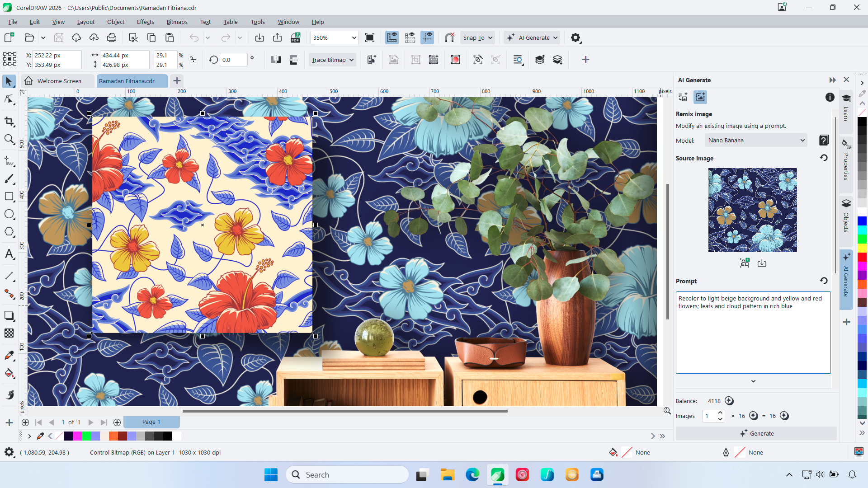The width and height of the screenshot is (868, 488).
Task: Click the Edit Bitmap icon
Action: tap(394, 59)
